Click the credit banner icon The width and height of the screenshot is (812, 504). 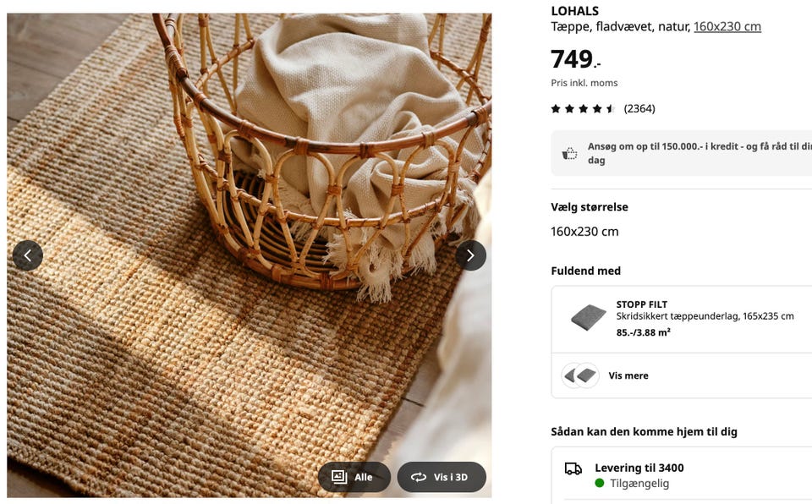pyautogui.click(x=570, y=153)
